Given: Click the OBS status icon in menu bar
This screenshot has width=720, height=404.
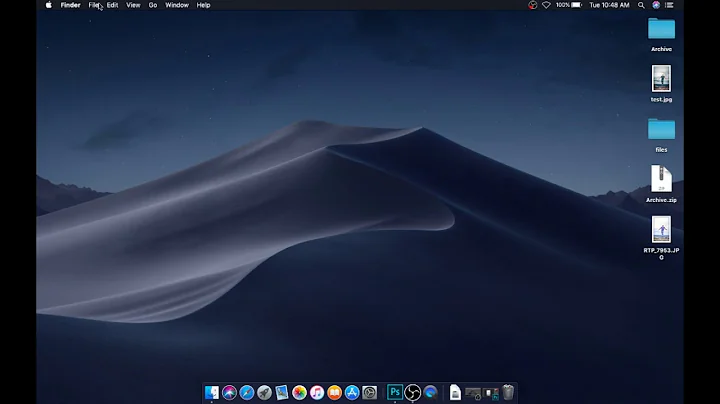Looking at the screenshot, I should [533, 5].
